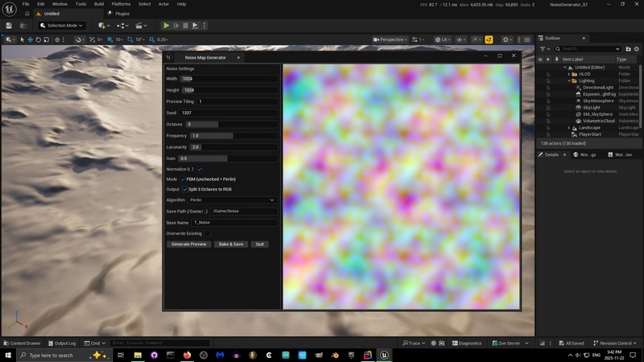The image size is (644, 362).
Task: Click the Generate Preview button
Action: coord(188,244)
